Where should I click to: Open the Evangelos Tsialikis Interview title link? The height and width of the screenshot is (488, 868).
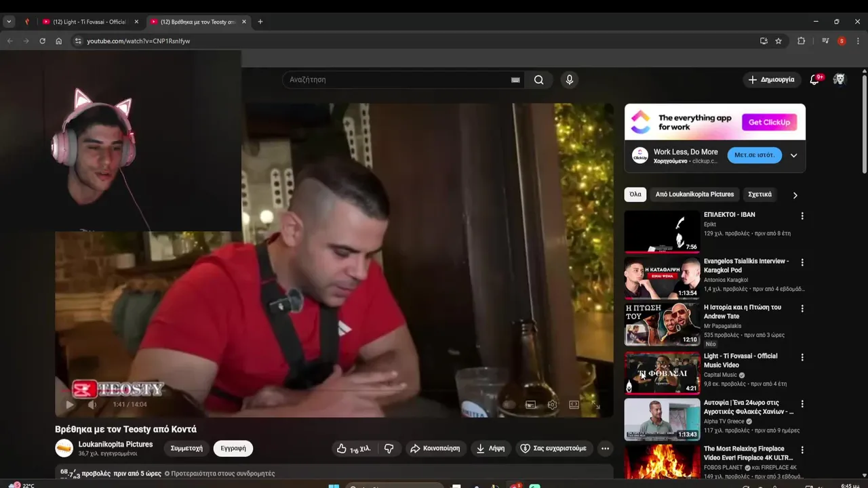tap(746, 266)
